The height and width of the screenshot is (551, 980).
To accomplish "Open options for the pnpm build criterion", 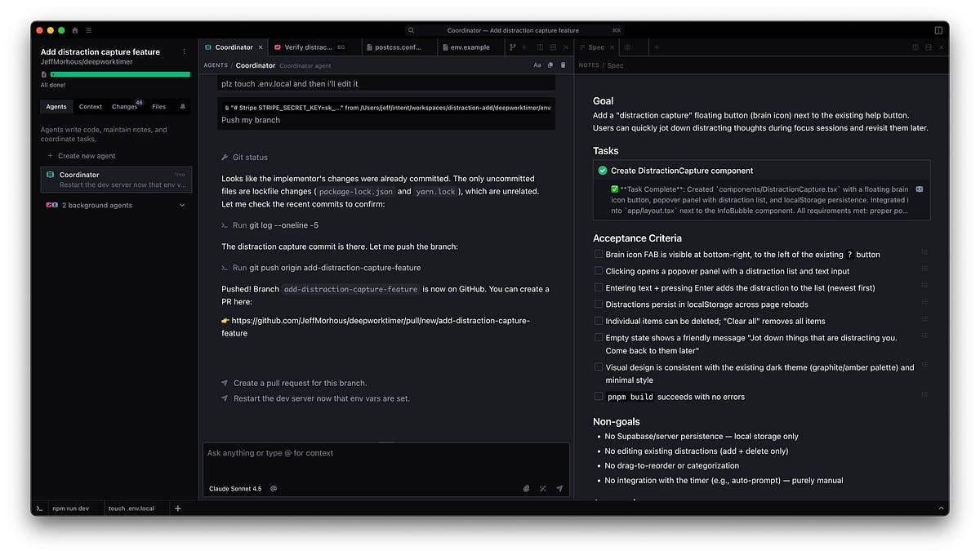I will click(924, 395).
